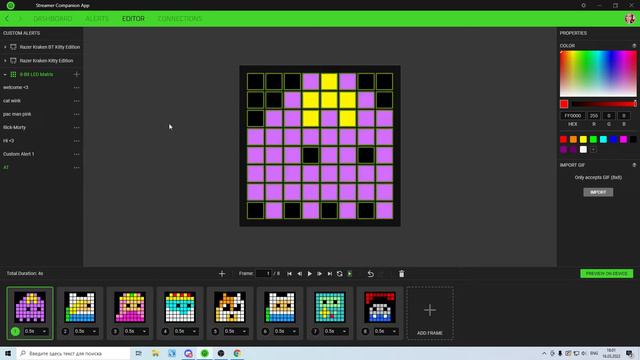The width and height of the screenshot is (640, 360).
Task: Jump to the first frame
Action: point(289,274)
